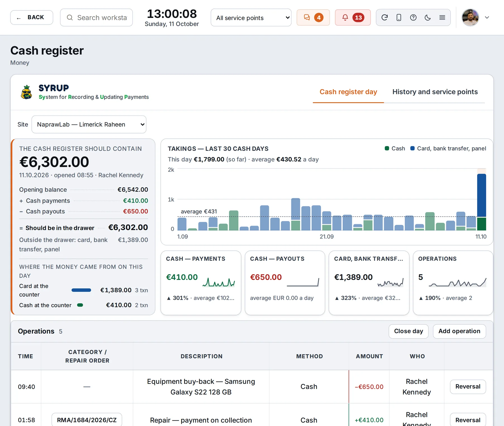Click the 13:00:08 clock display
504x426 pixels.
[x=172, y=14]
